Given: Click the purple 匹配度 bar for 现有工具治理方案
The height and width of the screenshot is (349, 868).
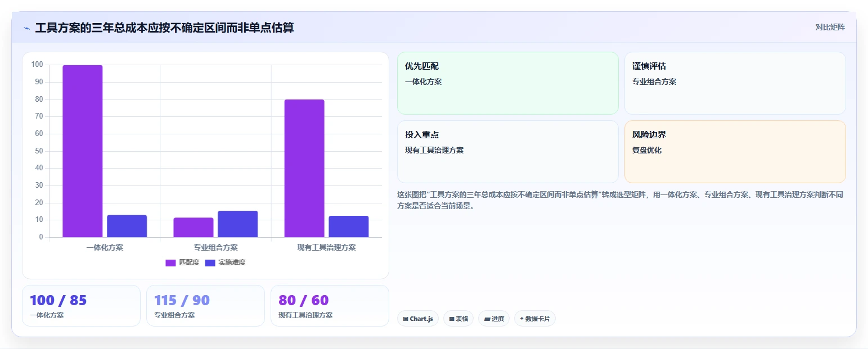Looking at the screenshot, I should tap(304, 168).
